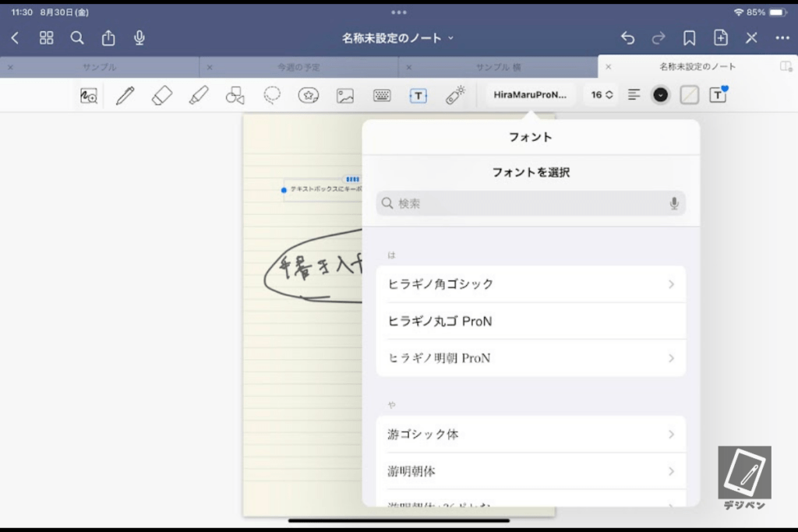
Task: Select the Eraser tool
Action: click(161, 95)
